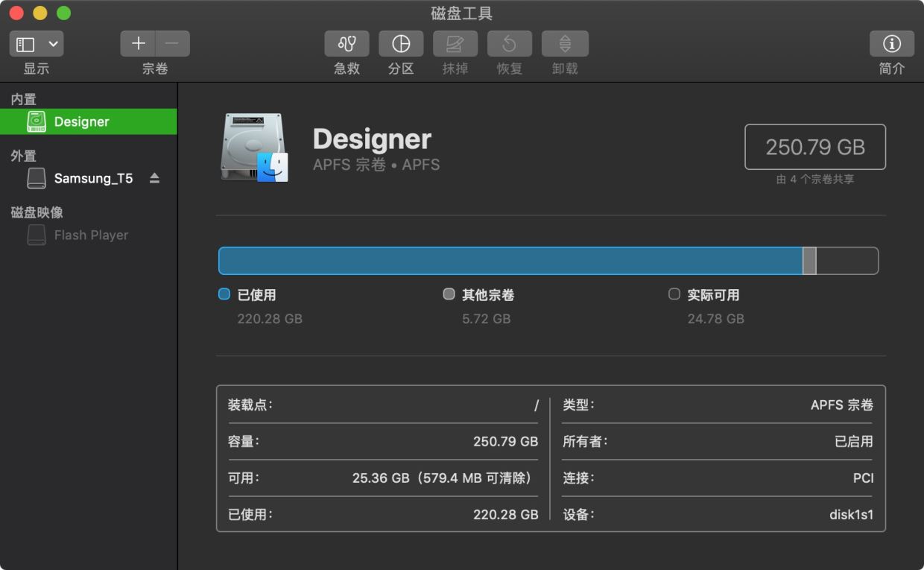Click the 24.78 GB available value
Image resolution: width=924 pixels, height=570 pixels.
click(716, 319)
